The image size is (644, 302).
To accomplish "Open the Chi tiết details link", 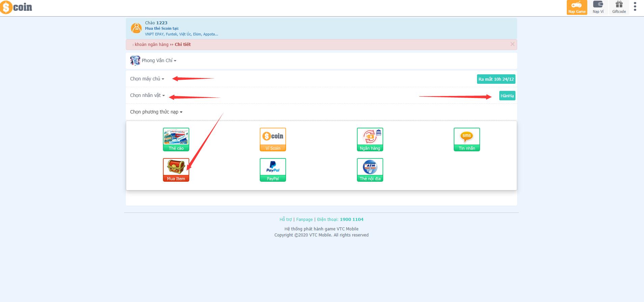I will (x=183, y=45).
